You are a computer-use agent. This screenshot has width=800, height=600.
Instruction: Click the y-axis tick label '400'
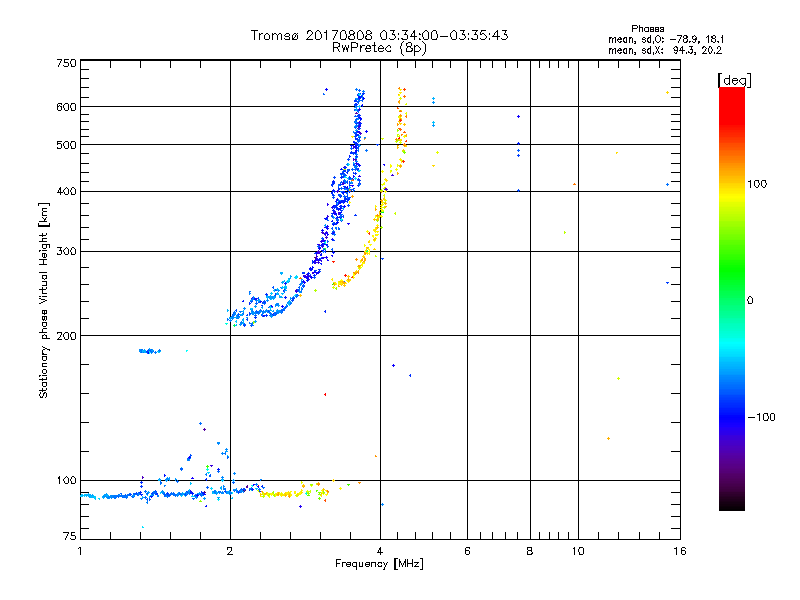pos(66,191)
